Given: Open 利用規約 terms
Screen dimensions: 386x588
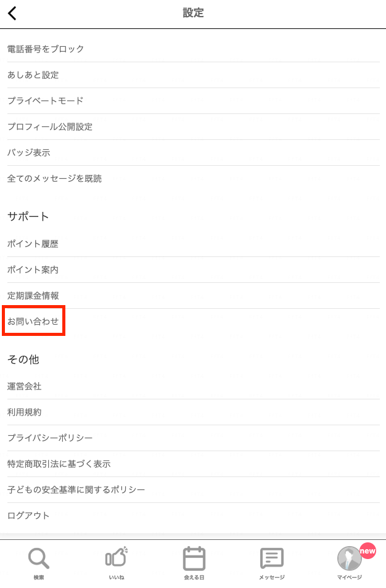Looking at the screenshot, I should (194, 412).
